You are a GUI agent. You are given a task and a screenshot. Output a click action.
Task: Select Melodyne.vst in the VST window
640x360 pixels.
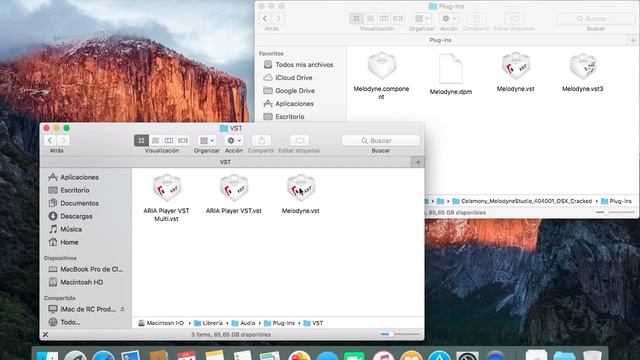(300, 188)
